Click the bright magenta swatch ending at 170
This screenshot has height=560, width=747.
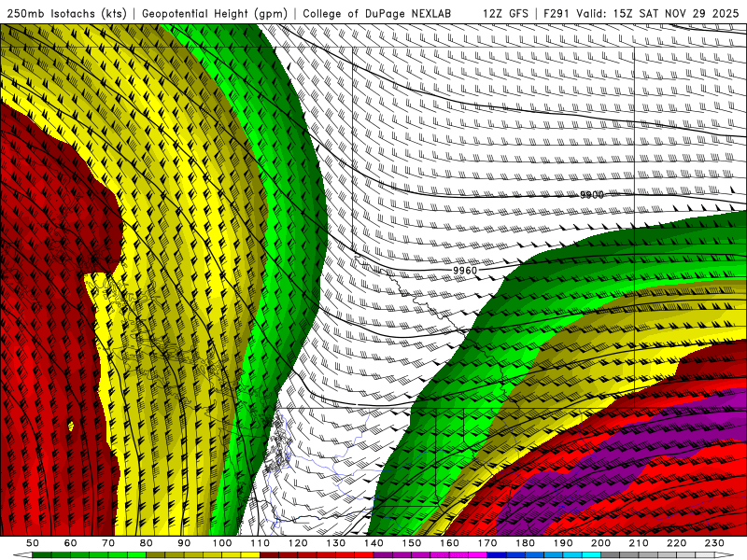click(x=477, y=555)
